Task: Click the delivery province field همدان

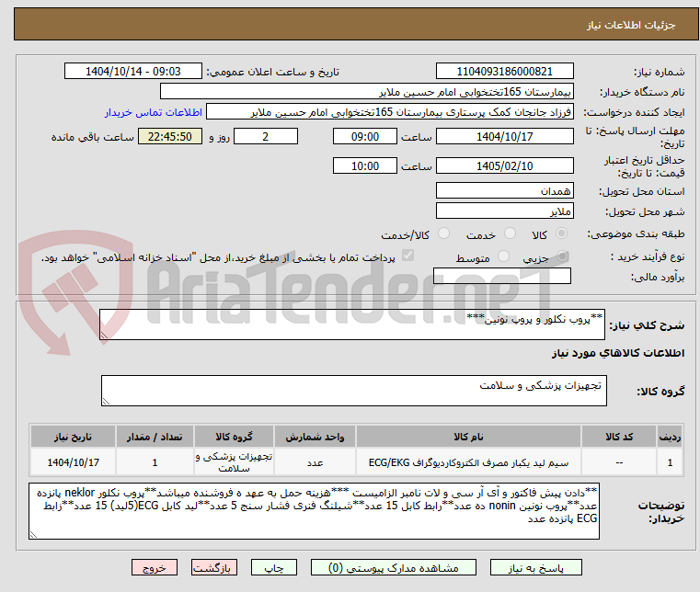Action: [504, 191]
